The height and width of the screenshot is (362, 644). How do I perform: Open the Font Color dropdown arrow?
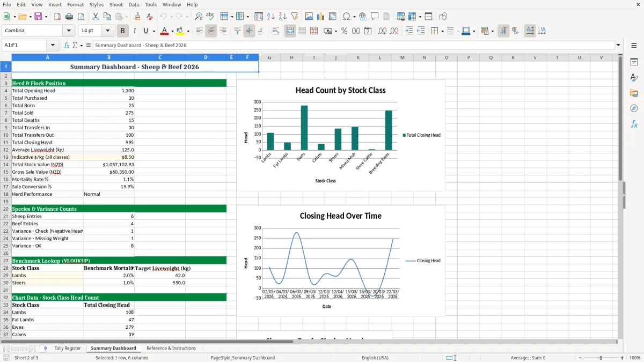pyautogui.click(x=172, y=31)
